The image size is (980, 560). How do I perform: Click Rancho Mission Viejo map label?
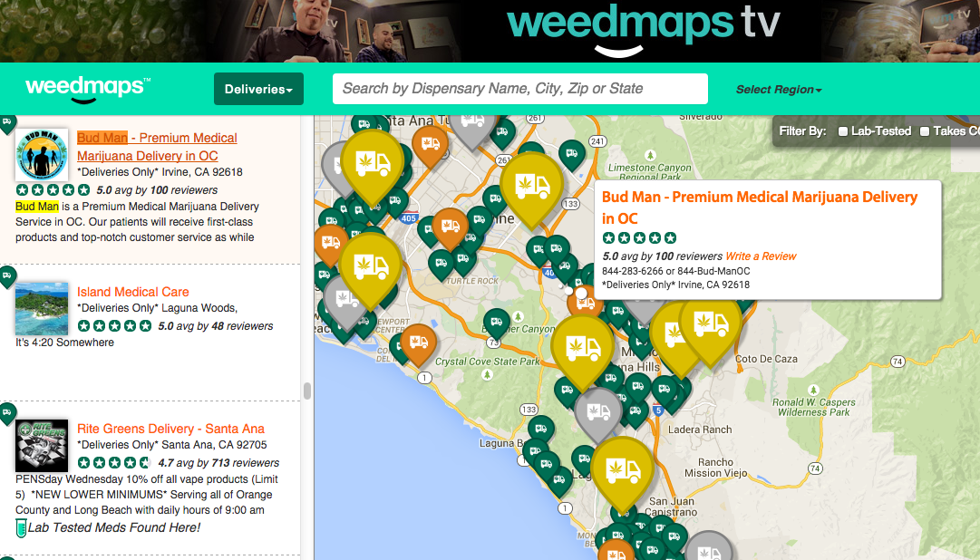[x=715, y=468]
